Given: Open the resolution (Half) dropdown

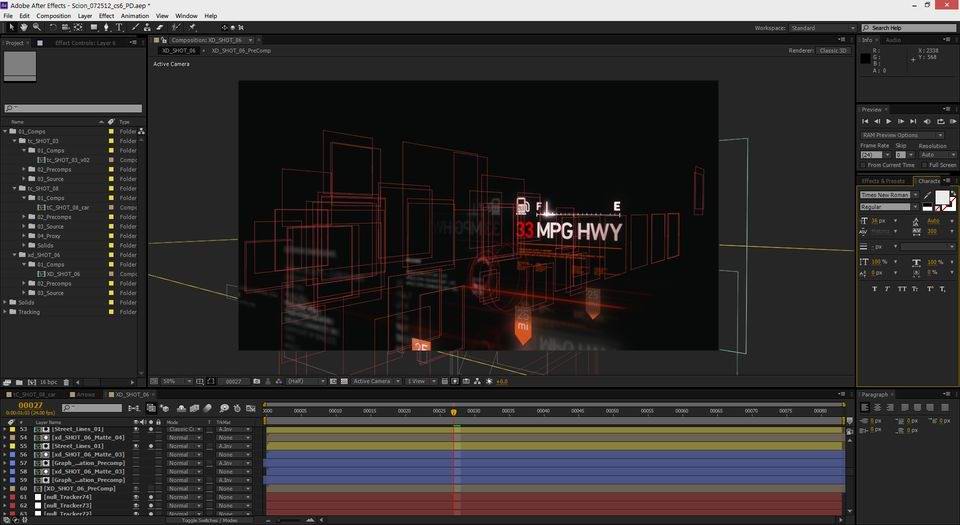Looking at the screenshot, I should coord(306,381).
